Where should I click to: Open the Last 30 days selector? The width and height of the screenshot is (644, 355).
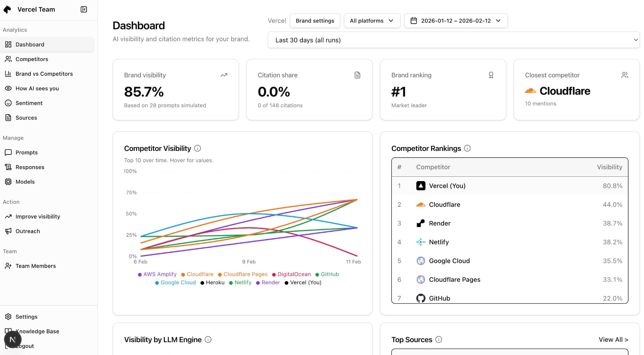point(453,40)
